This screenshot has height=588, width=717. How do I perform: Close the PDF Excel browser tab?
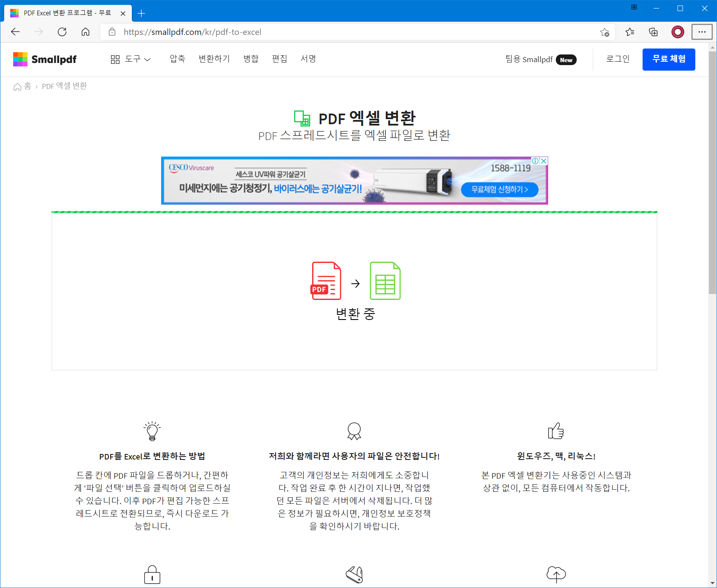pos(123,14)
